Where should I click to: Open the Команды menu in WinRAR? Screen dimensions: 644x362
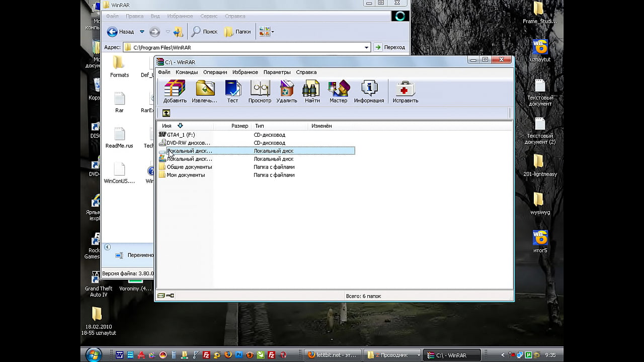(x=187, y=72)
